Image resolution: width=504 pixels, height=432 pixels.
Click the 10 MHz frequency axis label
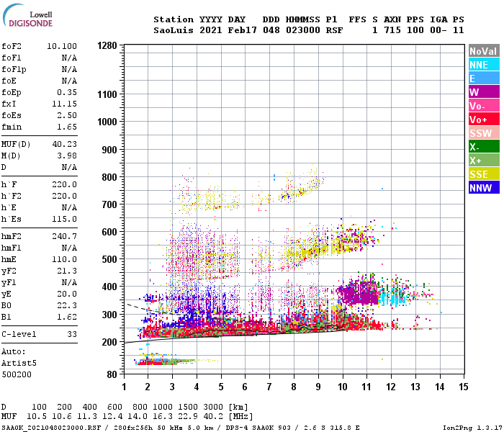343,387
